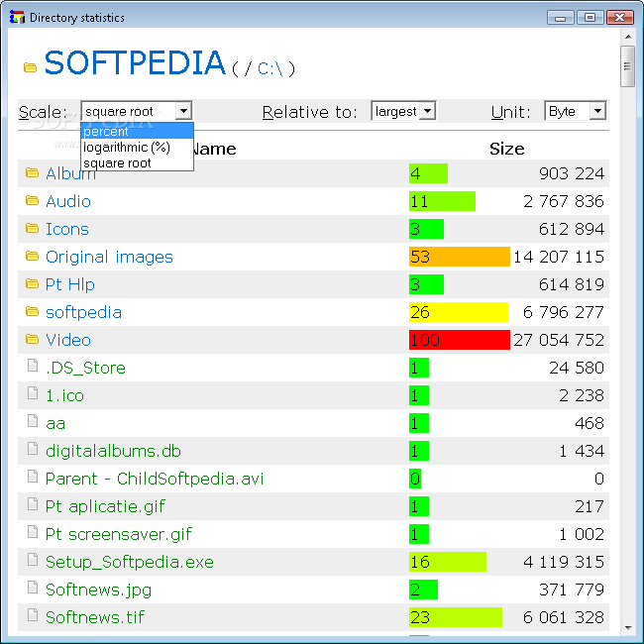Click the folder icon beside Audio
Viewport: 644px width, 644px height.
[x=32, y=200]
